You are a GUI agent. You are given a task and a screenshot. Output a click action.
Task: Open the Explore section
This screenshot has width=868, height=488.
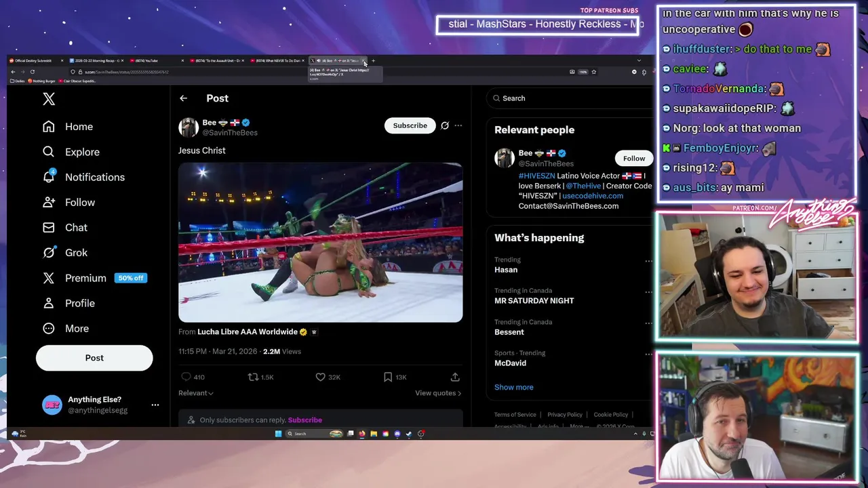(x=71, y=152)
